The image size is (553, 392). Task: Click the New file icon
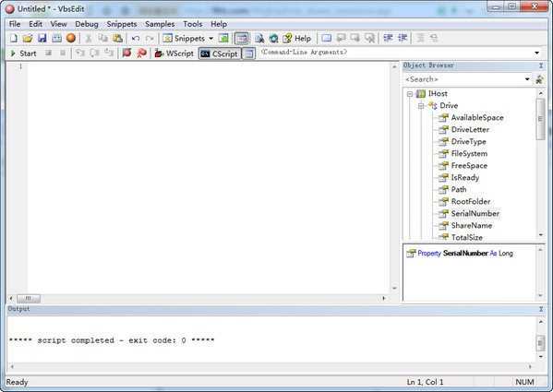tap(14, 38)
